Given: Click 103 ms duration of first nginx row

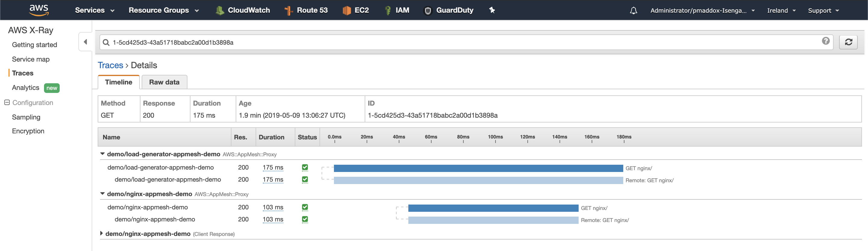Looking at the screenshot, I should (273, 207).
